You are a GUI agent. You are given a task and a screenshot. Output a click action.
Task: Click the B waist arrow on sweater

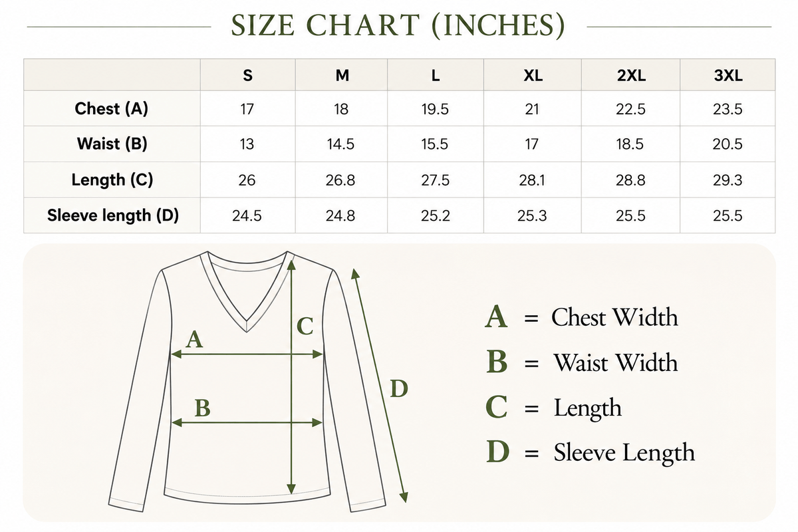pos(245,422)
